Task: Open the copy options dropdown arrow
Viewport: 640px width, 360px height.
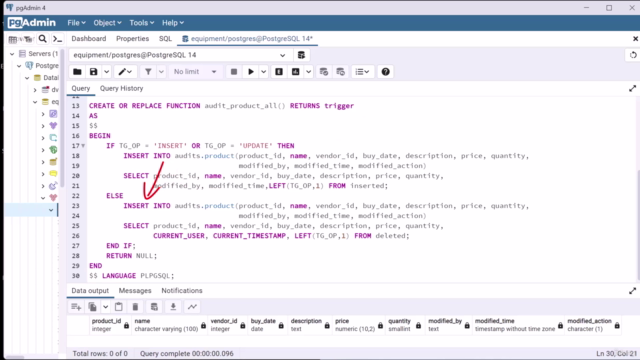Action: [105, 307]
